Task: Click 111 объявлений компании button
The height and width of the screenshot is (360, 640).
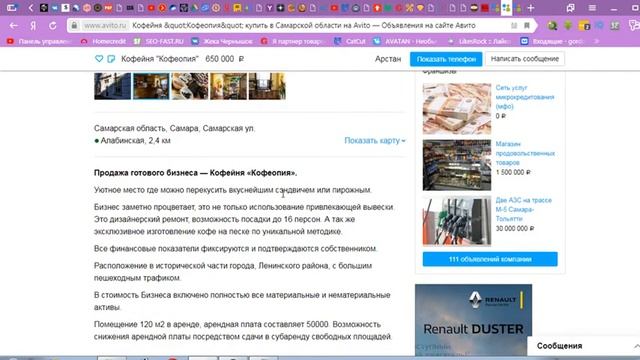Action: point(490,259)
